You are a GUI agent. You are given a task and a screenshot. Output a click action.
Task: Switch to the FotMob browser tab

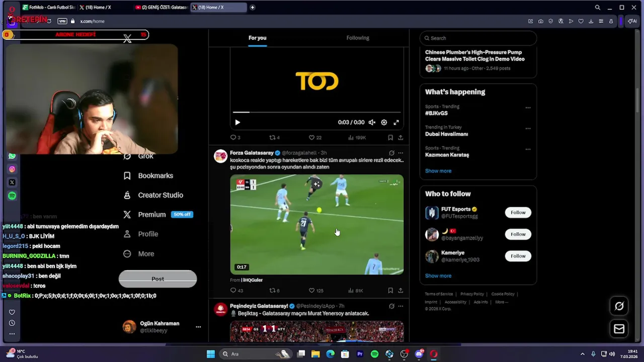click(48, 8)
